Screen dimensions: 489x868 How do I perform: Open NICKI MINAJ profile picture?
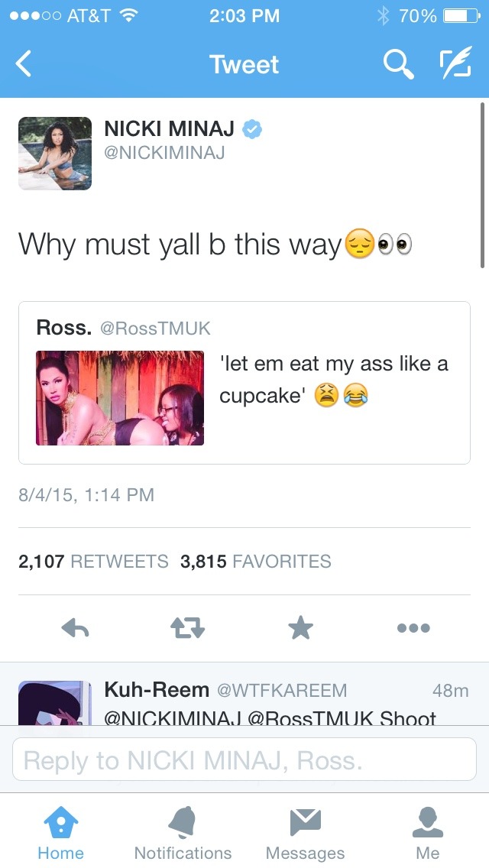pos(55,154)
